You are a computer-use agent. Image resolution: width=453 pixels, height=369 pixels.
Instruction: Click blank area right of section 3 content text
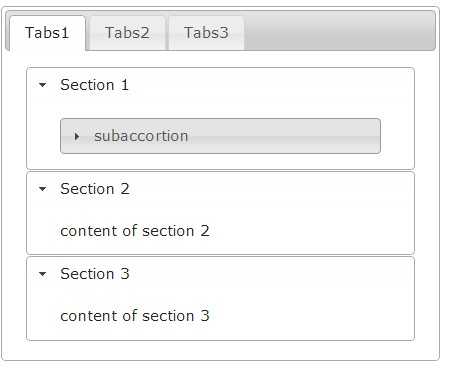pyautogui.click(x=310, y=316)
